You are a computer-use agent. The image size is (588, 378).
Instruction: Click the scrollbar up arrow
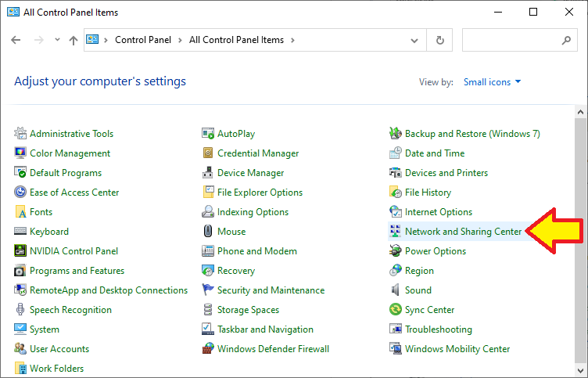click(x=580, y=112)
